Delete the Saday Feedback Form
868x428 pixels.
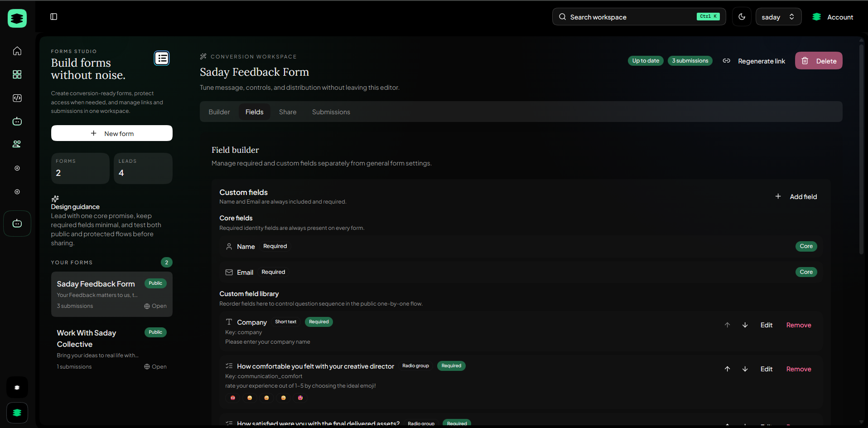[x=819, y=61]
